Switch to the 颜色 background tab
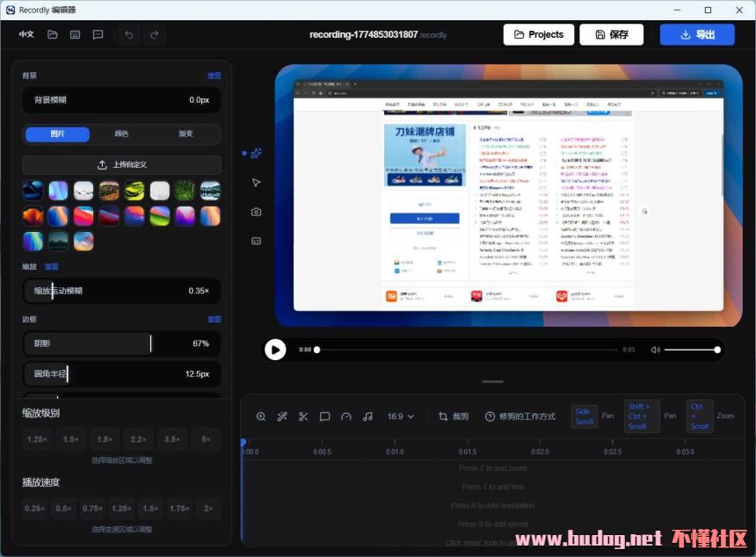756x557 pixels. (x=121, y=134)
